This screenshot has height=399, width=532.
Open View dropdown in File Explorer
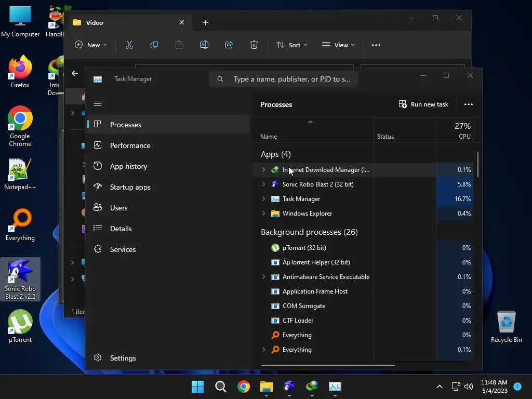tap(338, 45)
